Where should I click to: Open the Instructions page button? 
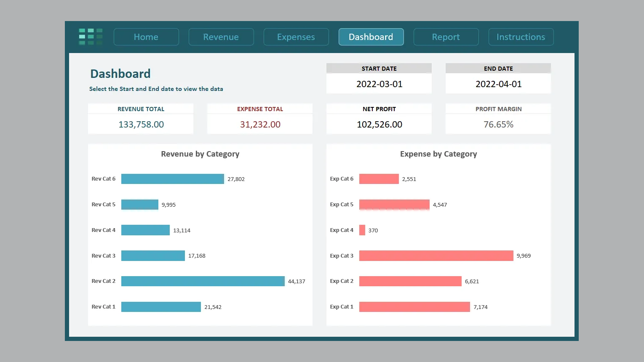(x=521, y=37)
